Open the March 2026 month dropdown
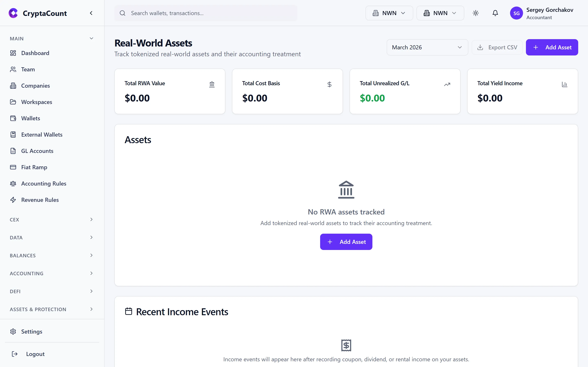Image resolution: width=588 pixels, height=367 pixels. [x=427, y=47]
